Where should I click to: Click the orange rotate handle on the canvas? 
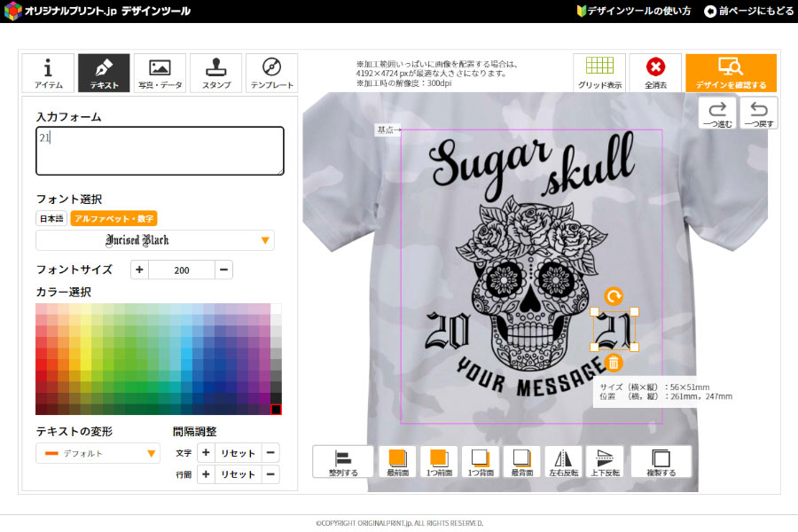click(614, 296)
